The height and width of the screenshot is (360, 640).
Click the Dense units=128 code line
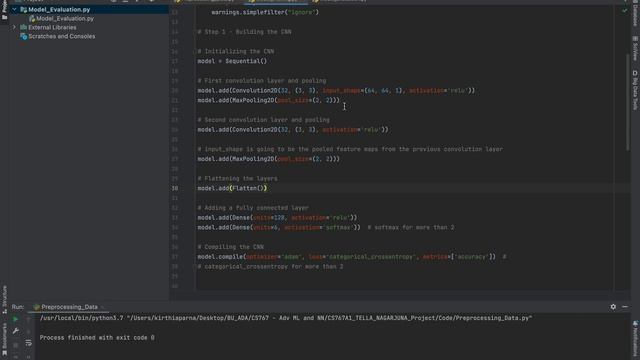pyautogui.click(x=278, y=218)
